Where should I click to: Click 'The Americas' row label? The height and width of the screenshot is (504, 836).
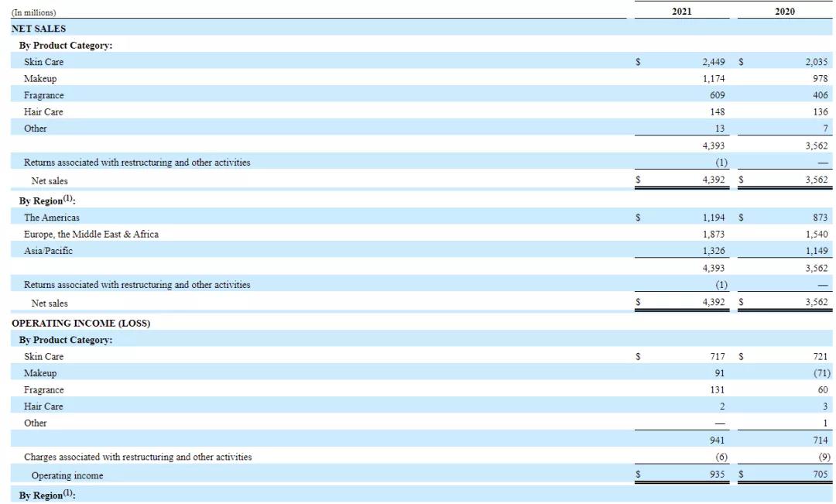pyautogui.click(x=52, y=218)
